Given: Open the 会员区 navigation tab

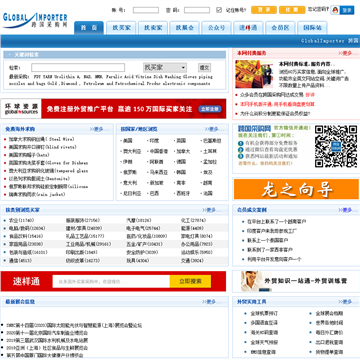Looking at the screenshot, I should pyautogui.click(x=280, y=28).
